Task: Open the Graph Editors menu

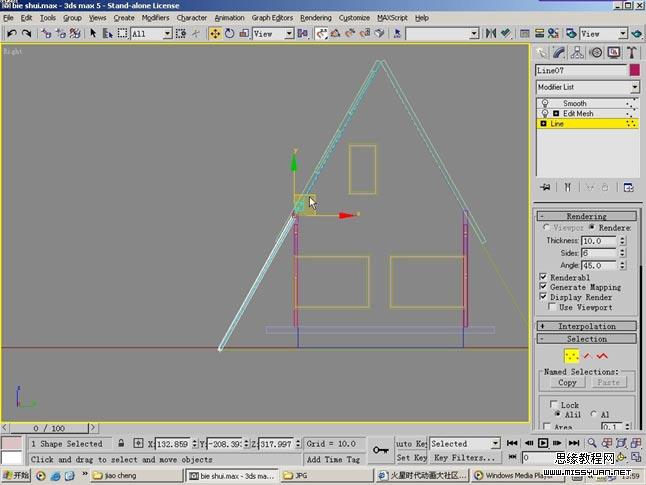Action: pos(272,18)
